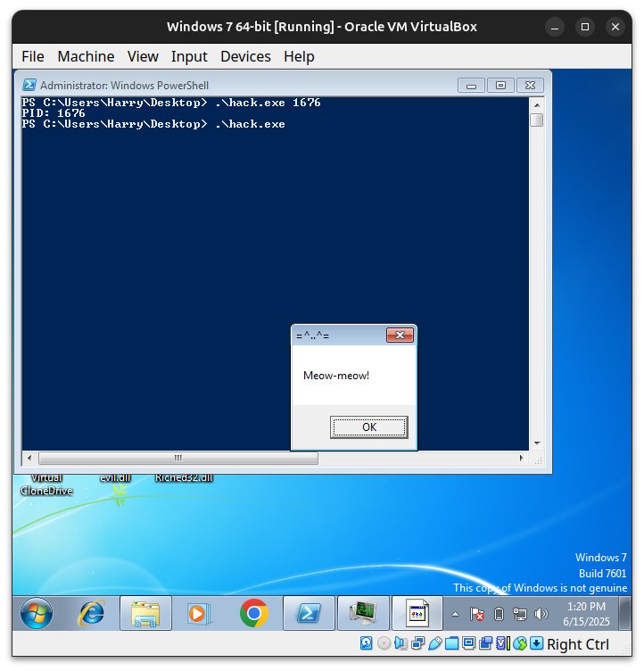Open Windows Explorer from the taskbar
Screen dimensions: 644x671
pos(145,613)
